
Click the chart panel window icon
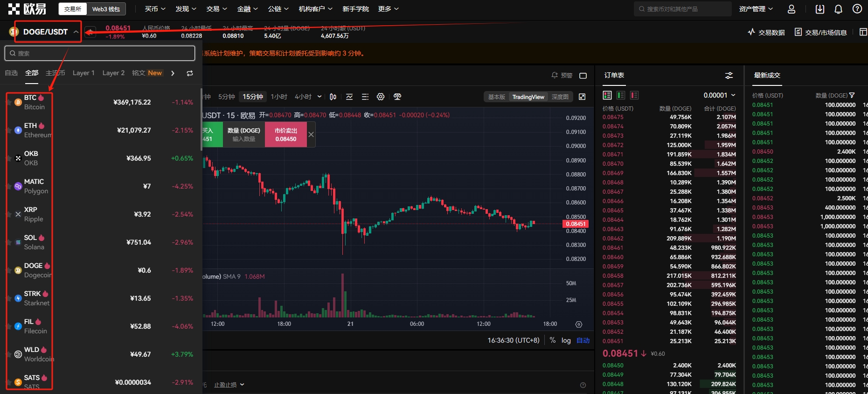(583, 76)
